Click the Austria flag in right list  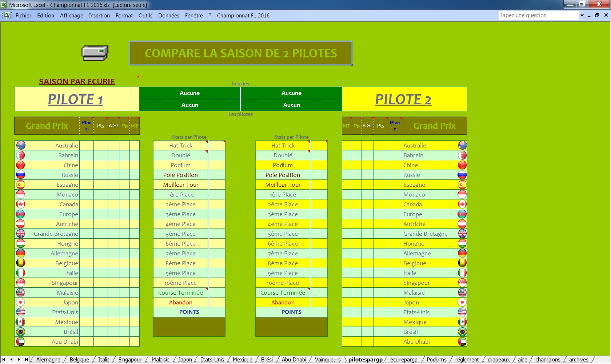(462, 224)
